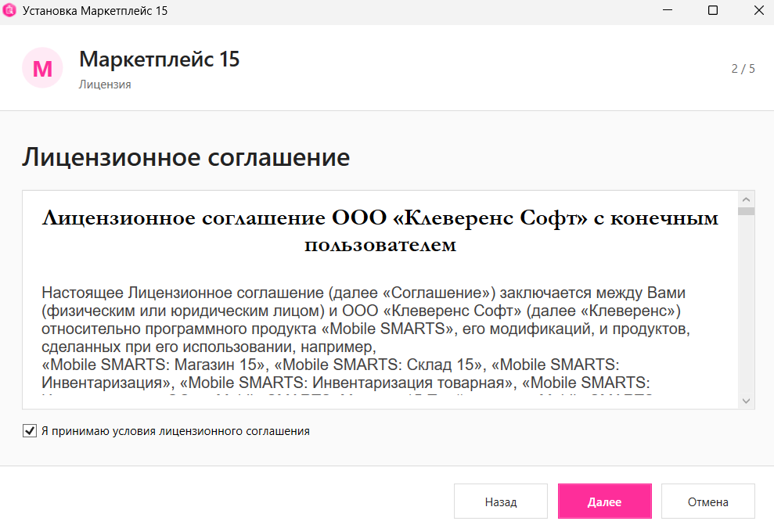The image size is (774, 532).
Task: Minimize the installer window
Action: click(x=668, y=10)
